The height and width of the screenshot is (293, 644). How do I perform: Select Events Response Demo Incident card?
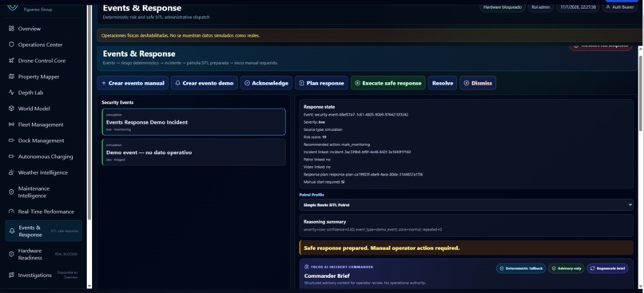pyautogui.click(x=193, y=122)
